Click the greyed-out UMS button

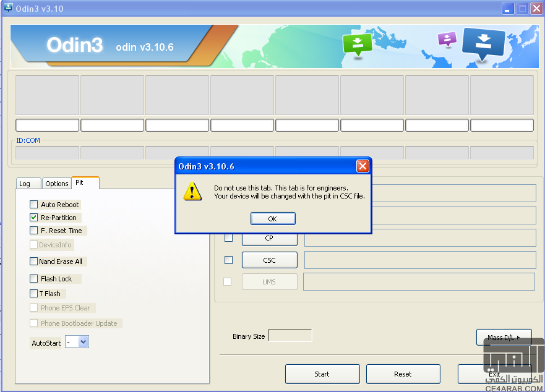pyautogui.click(x=269, y=282)
